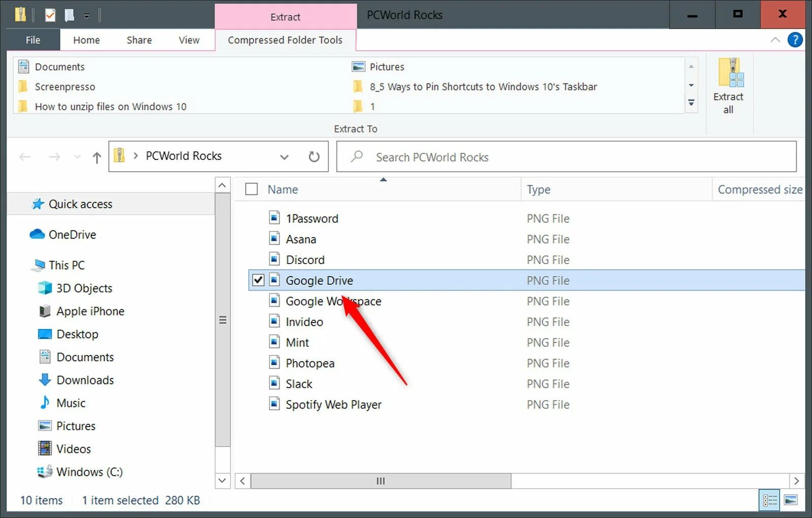Go up one level with the up arrow
The image size is (812, 518).
tap(97, 157)
